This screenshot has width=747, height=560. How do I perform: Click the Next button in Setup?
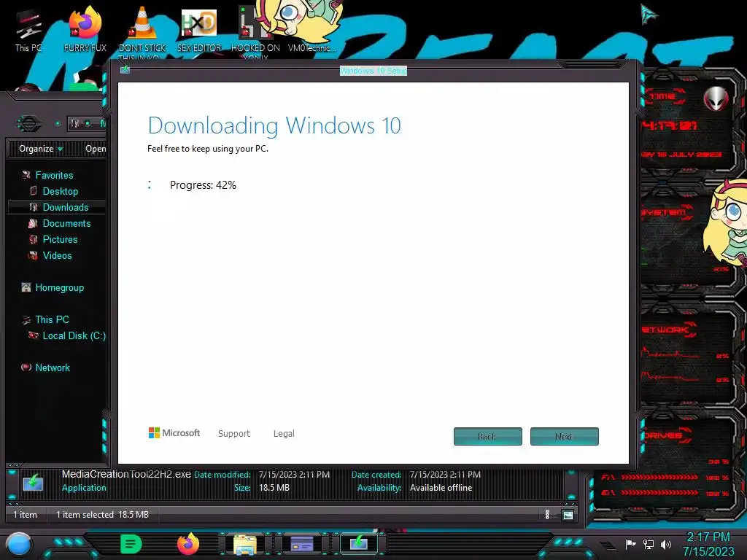point(564,436)
